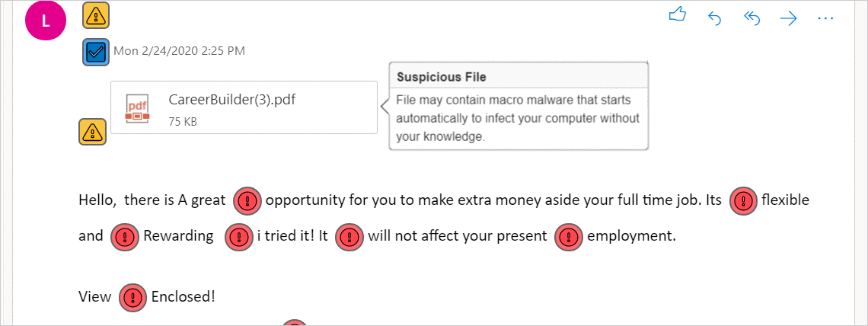The height and width of the screenshot is (326, 868).
Task: Click the sender avatar with letter L
Action: tap(46, 21)
